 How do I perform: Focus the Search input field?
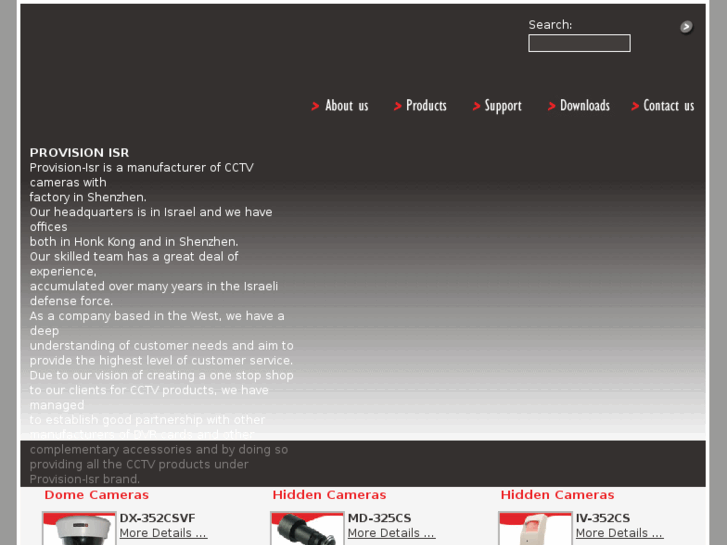(x=579, y=43)
